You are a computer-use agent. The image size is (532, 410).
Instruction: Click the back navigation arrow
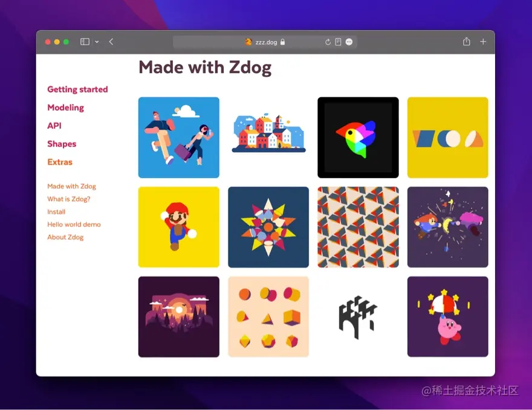tap(111, 42)
